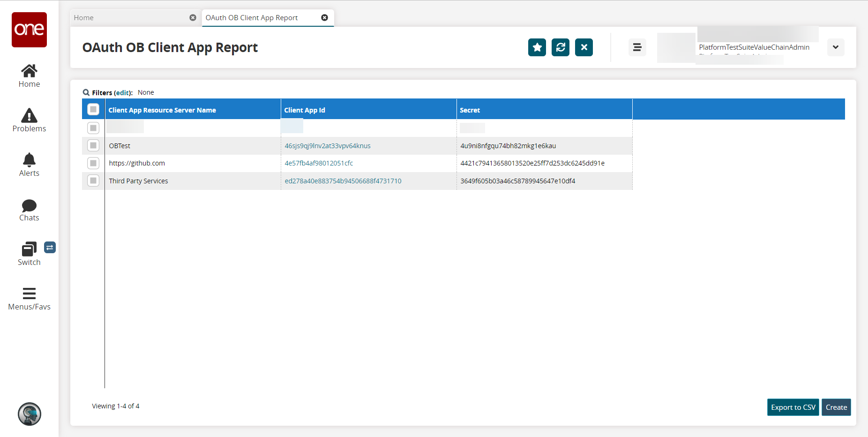Go to Home in the sidebar
Viewport: 868px width, 437px height.
(29, 76)
